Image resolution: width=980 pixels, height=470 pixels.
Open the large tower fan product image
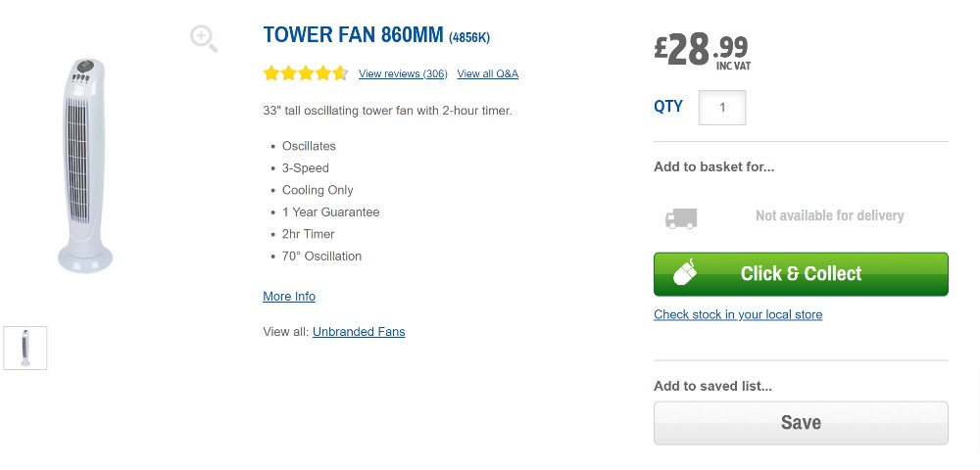pyautogui.click(x=85, y=164)
